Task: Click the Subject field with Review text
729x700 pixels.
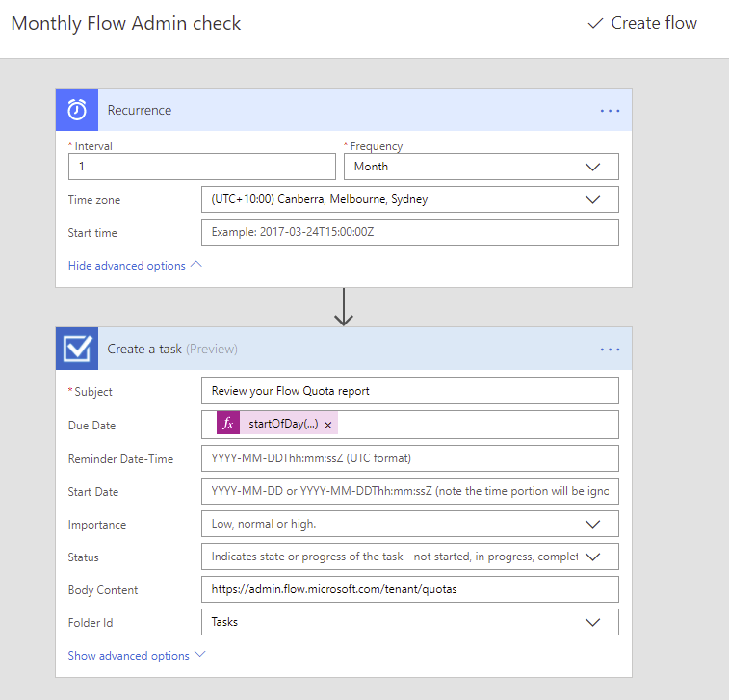Action: pyautogui.click(x=409, y=391)
